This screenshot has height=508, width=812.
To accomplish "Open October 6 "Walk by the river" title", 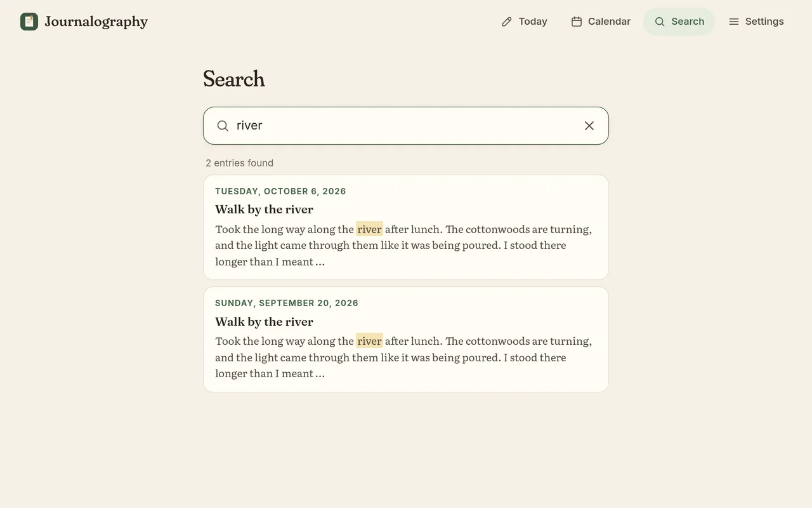I will pyautogui.click(x=264, y=210).
